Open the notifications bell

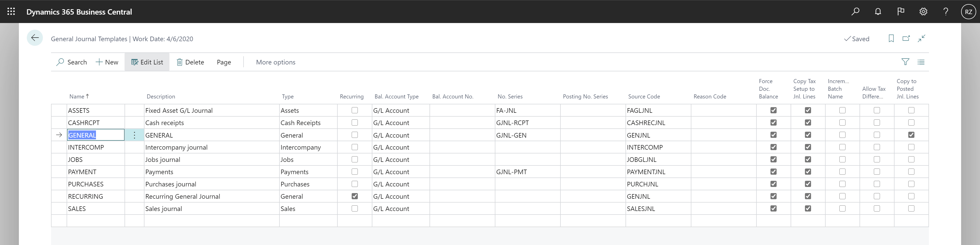(878, 12)
